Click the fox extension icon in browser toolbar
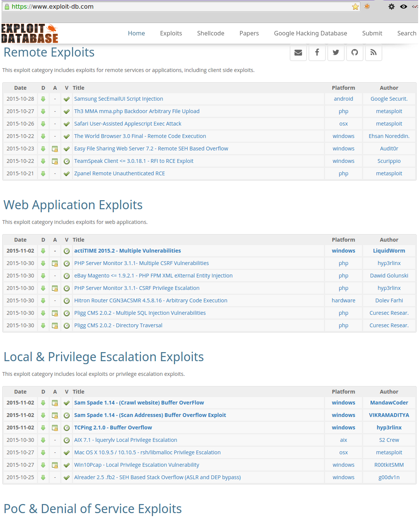 click(367, 6)
